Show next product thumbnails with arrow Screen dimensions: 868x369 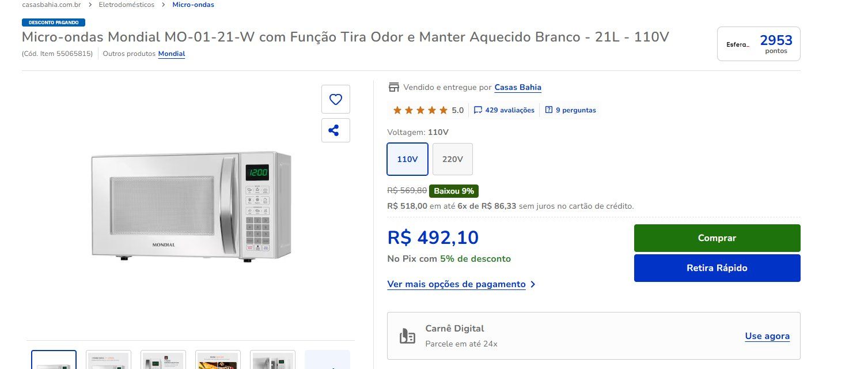pyautogui.click(x=327, y=360)
